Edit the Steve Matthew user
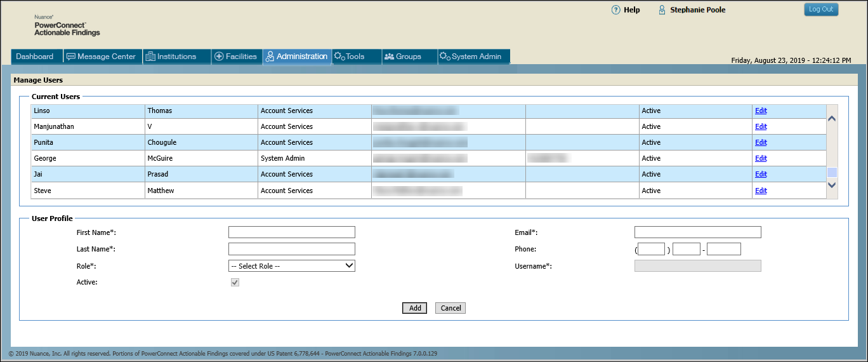Screen dimensions: 868x362 click(761, 191)
